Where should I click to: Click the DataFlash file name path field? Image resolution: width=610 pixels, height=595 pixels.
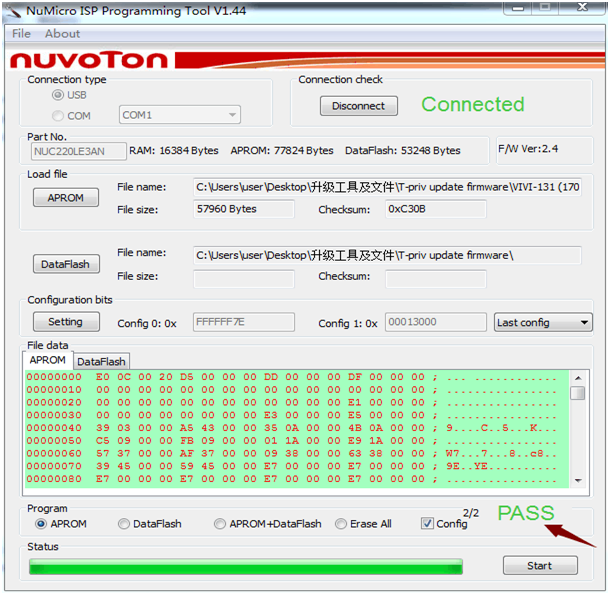tap(387, 255)
